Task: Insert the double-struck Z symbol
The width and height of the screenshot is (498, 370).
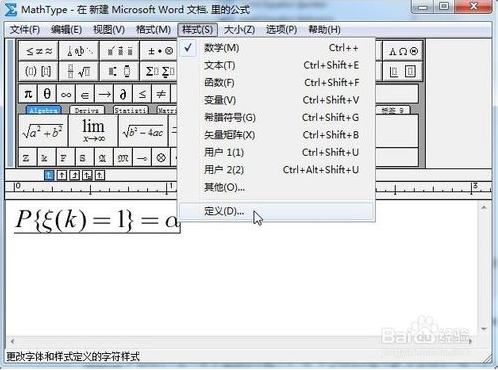Action: pyautogui.click(x=28, y=157)
